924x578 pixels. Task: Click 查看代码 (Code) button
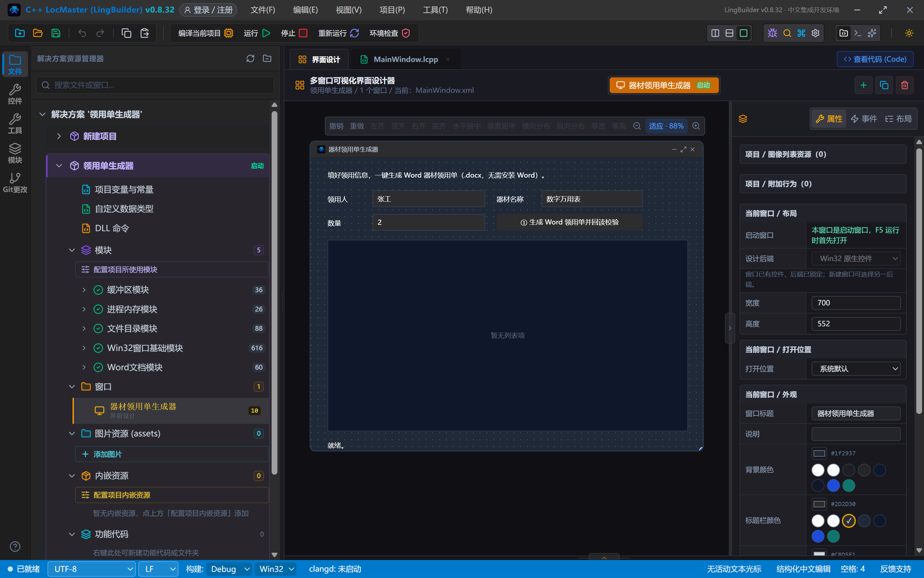875,59
